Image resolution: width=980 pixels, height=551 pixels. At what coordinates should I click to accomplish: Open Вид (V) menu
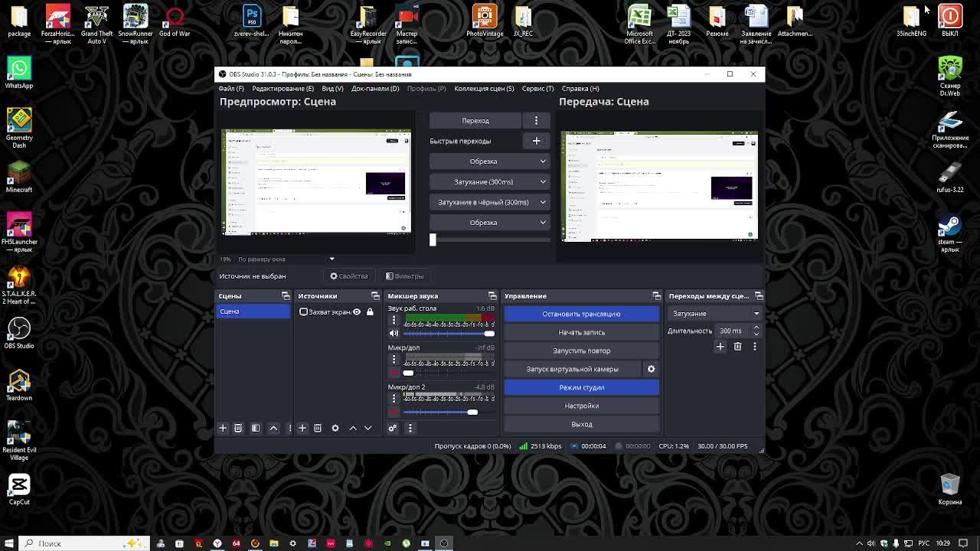[332, 89]
